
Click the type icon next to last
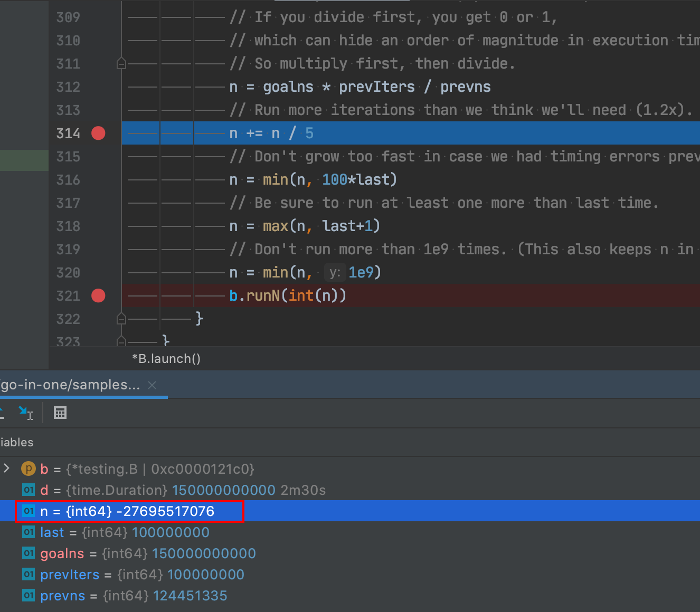click(x=29, y=532)
